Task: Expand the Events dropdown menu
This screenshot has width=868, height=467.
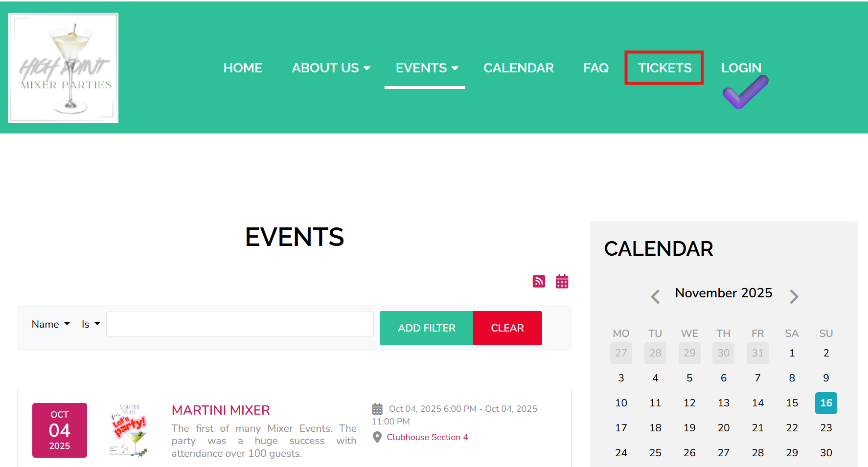Action: click(426, 68)
